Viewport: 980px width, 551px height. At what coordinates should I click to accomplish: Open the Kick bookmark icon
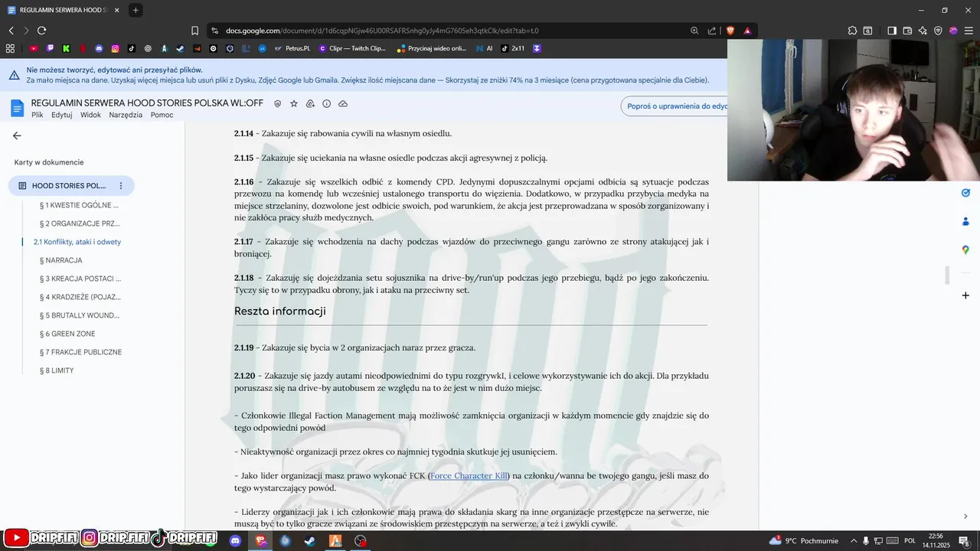pos(66,48)
